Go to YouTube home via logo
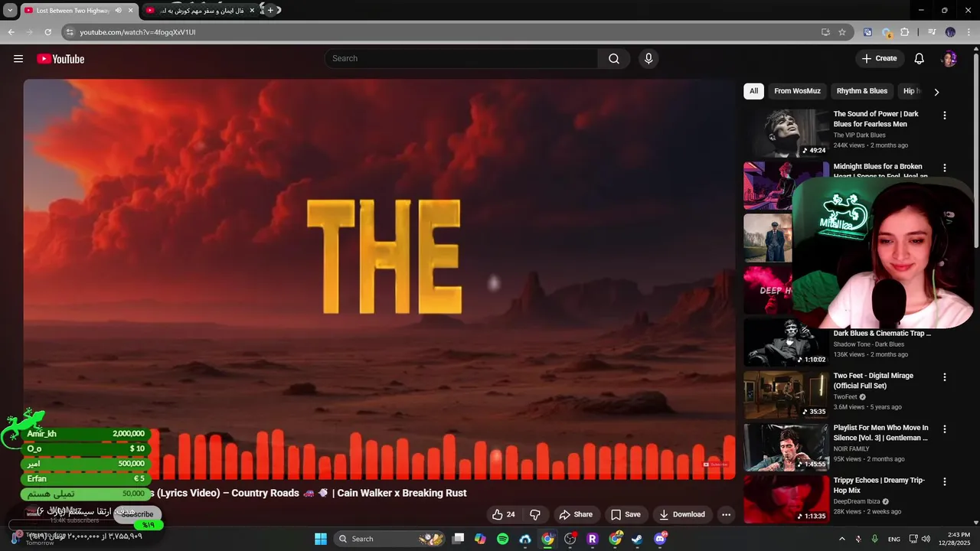980x551 pixels. (x=60, y=59)
